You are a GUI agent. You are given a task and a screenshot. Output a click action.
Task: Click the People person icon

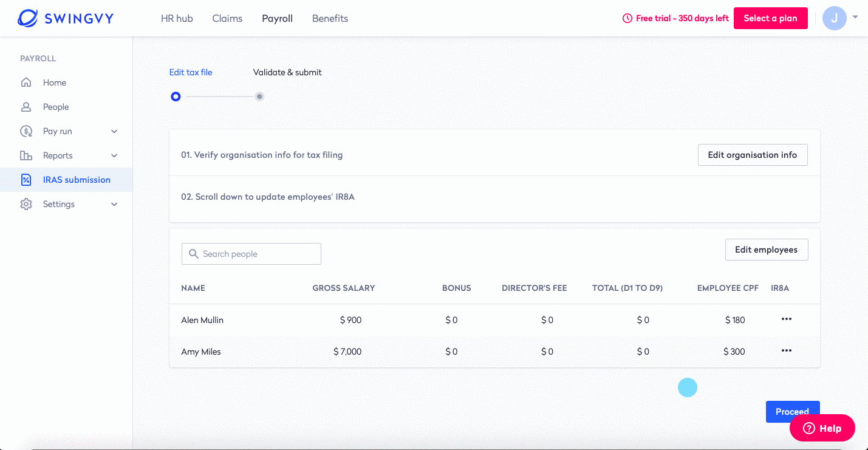click(x=26, y=107)
